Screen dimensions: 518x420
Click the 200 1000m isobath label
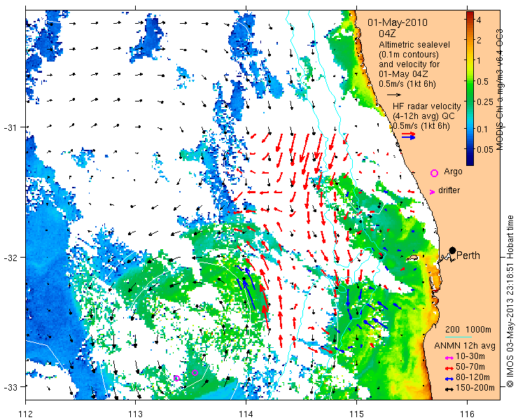click(468, 330)
